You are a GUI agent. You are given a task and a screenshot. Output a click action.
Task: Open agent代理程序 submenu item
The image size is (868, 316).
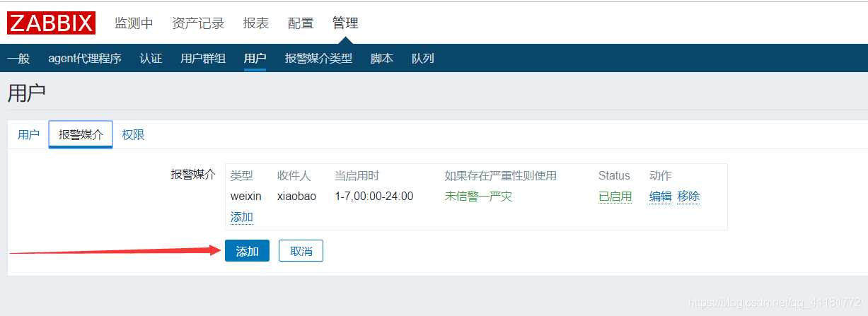85,58
